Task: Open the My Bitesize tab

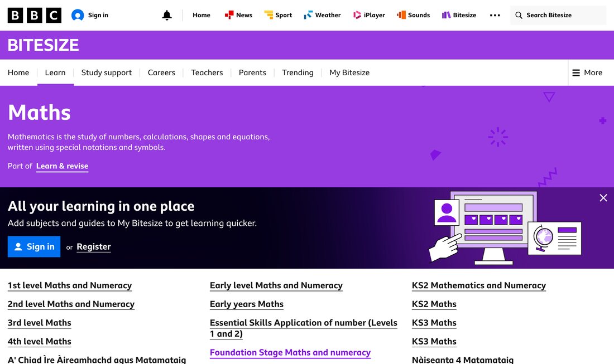Action: pyautogui.click(x=349, y=72)
